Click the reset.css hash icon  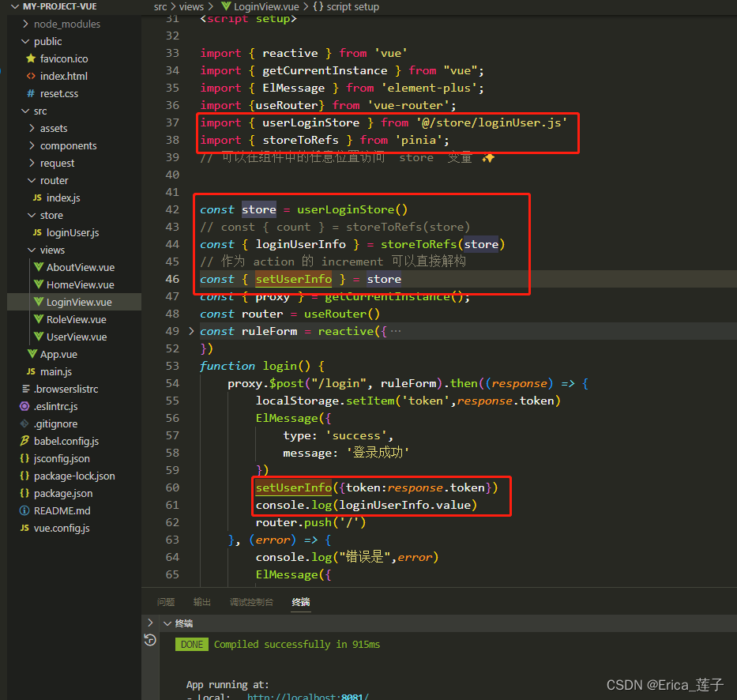click(31, 94)
